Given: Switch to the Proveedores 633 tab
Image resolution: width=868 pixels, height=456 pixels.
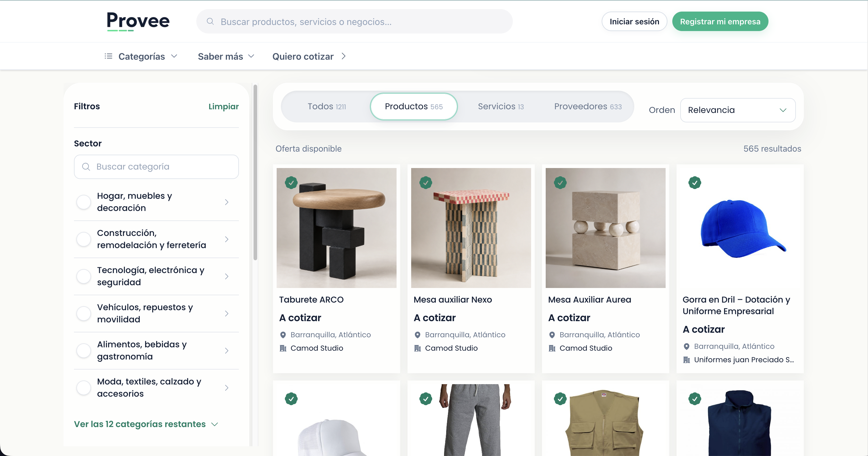Looking at the screenshot, I should [588, 107].
